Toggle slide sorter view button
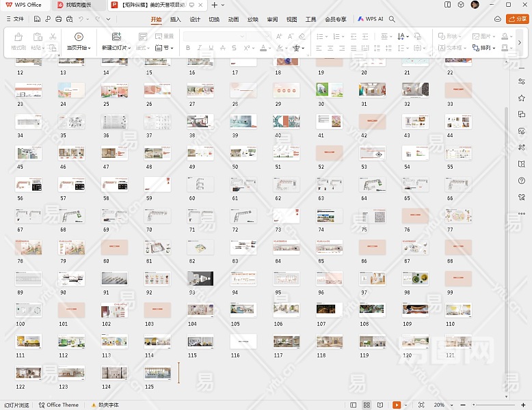The image size is (532, 410). (x=367, y=405)
